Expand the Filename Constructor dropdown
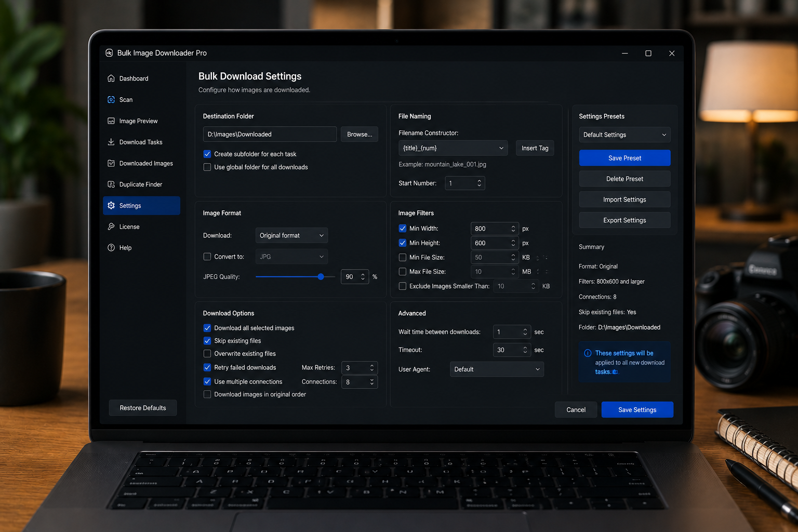The image size is (798, 532). tap(453, 148)
